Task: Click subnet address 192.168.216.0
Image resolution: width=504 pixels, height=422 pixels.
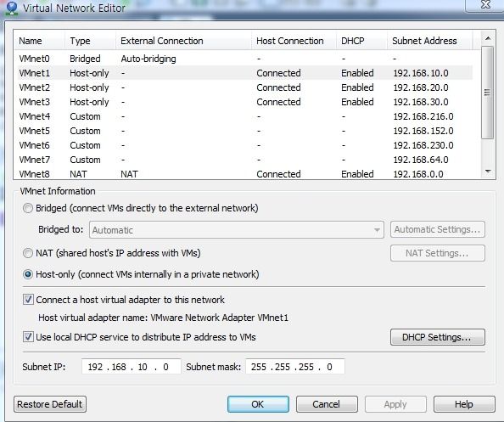Action: [423, 116]
